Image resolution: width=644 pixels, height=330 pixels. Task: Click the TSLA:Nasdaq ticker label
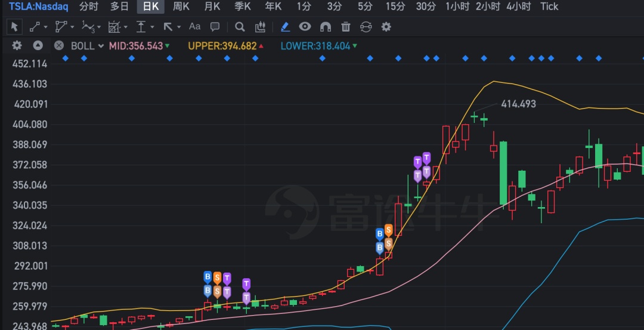(39, 7)
